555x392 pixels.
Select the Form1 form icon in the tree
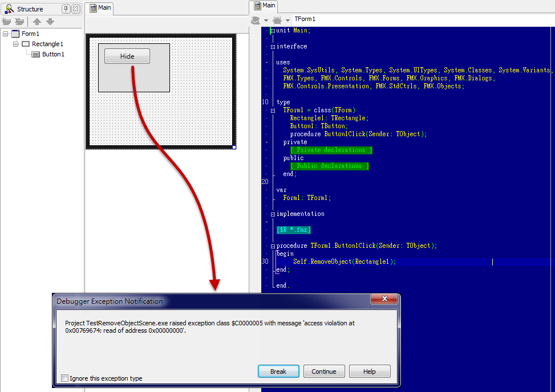pyautogui.click(x=15, y=34)
